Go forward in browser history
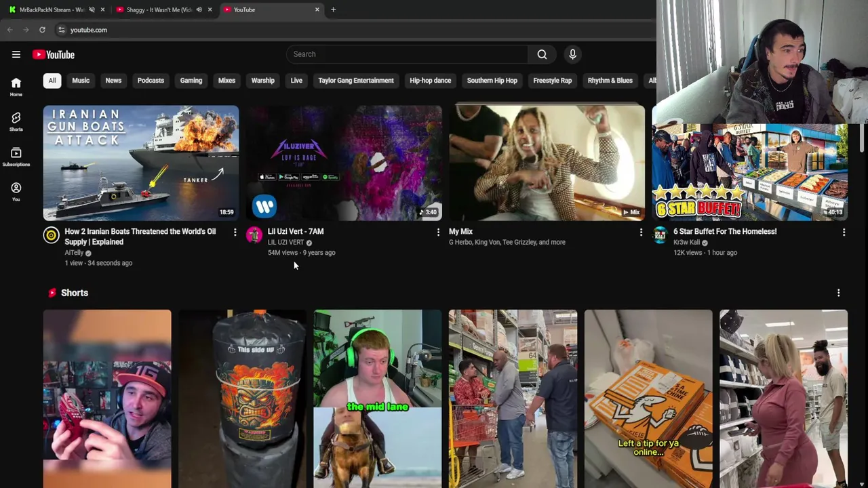 point(26,30)
